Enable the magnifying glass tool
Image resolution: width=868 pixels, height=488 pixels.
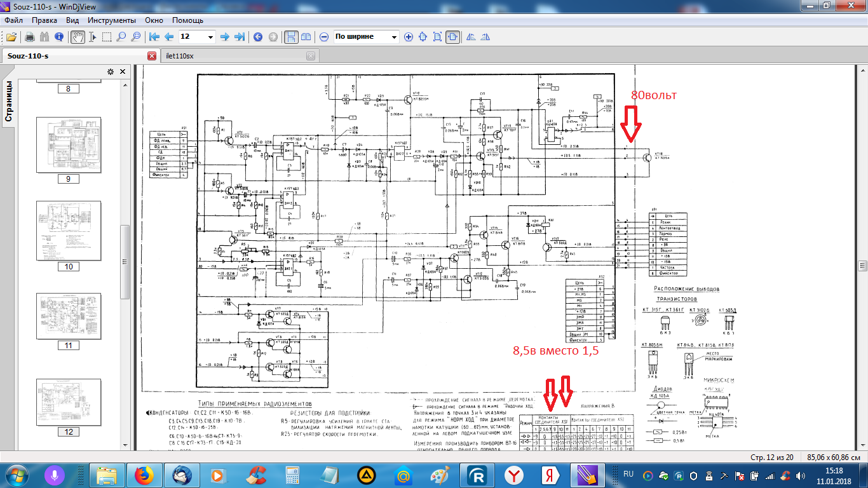(x=121, y=37)
